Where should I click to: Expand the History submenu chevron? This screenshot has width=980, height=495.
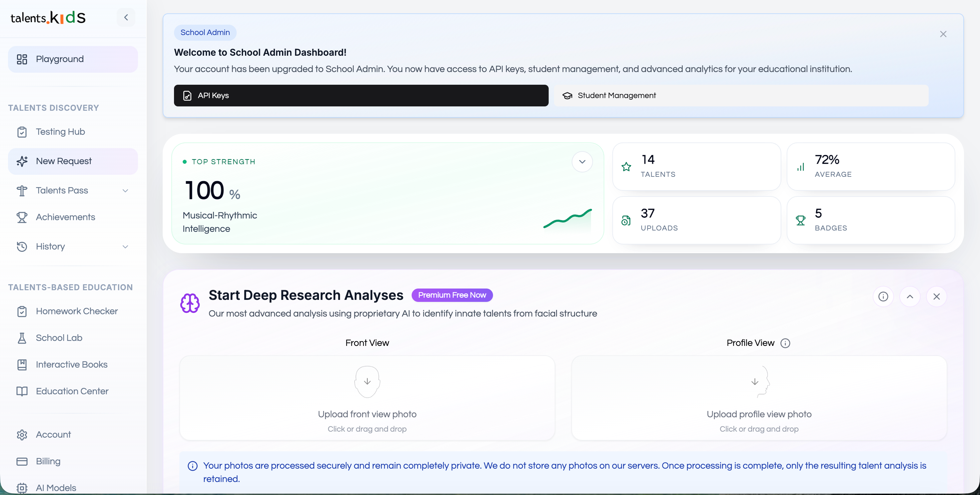click(125, 246)
